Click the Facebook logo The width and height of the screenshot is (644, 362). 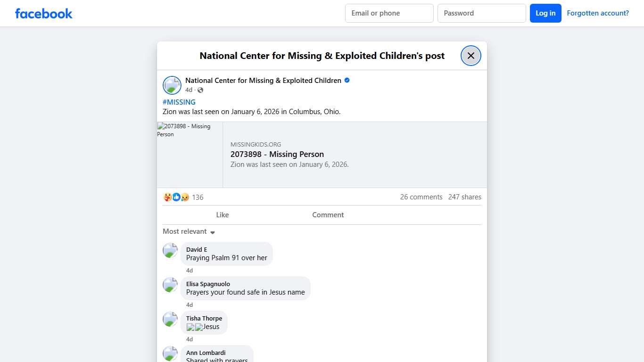pyautogui.click(x=44, y=14)
